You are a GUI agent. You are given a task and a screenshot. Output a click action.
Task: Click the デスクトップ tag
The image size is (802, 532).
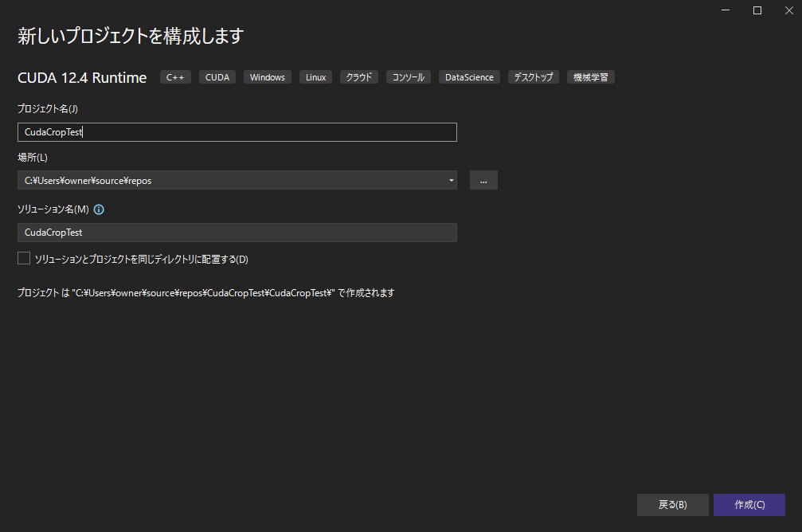point(534,77)
